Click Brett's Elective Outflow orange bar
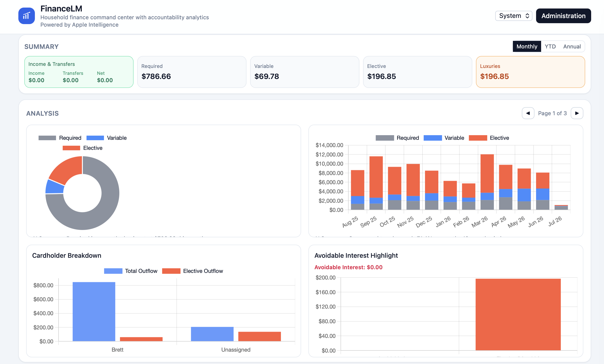 [141, 339]
